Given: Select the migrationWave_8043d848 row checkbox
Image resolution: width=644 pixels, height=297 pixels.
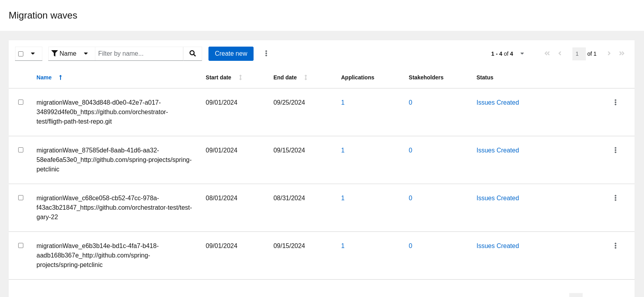Looking at the screenshot, I should click(21, 102).
